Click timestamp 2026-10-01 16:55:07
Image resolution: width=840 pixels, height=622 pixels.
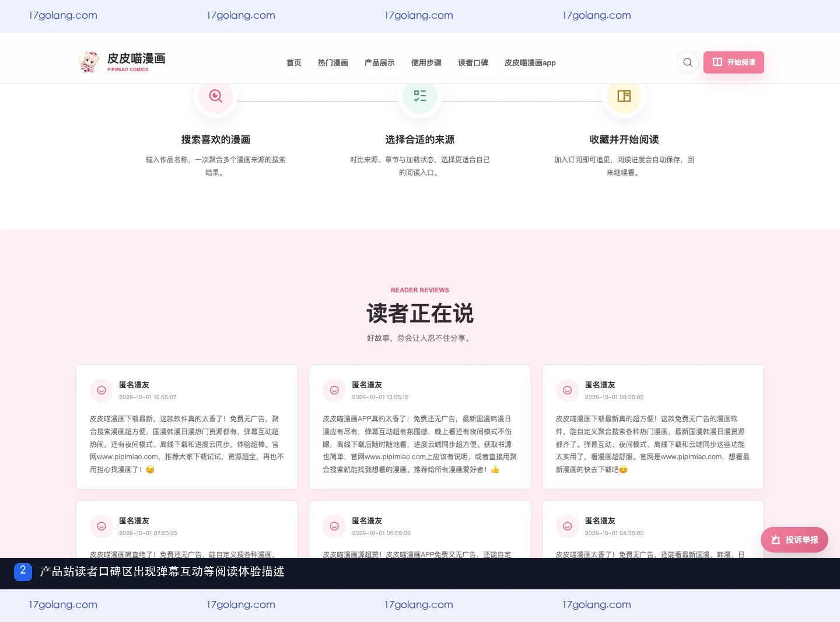[x=148, y=397]
